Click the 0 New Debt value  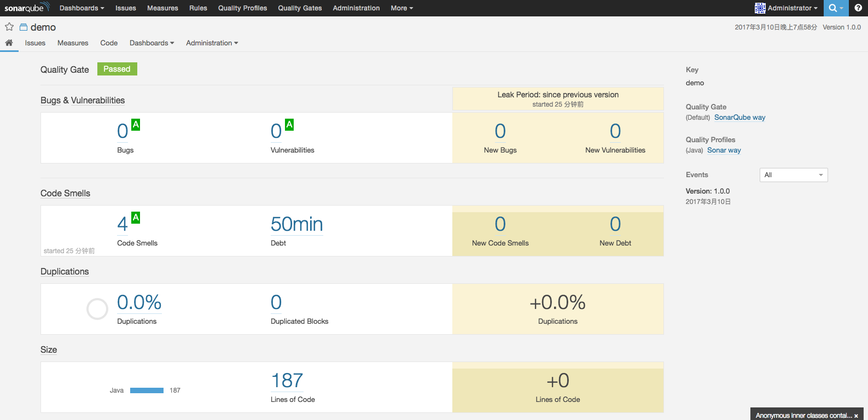[x=615, y=224]
